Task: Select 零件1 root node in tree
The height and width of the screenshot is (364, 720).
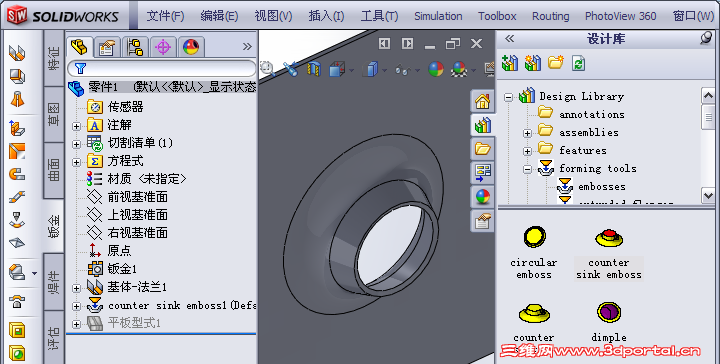Action: [162, 87]
